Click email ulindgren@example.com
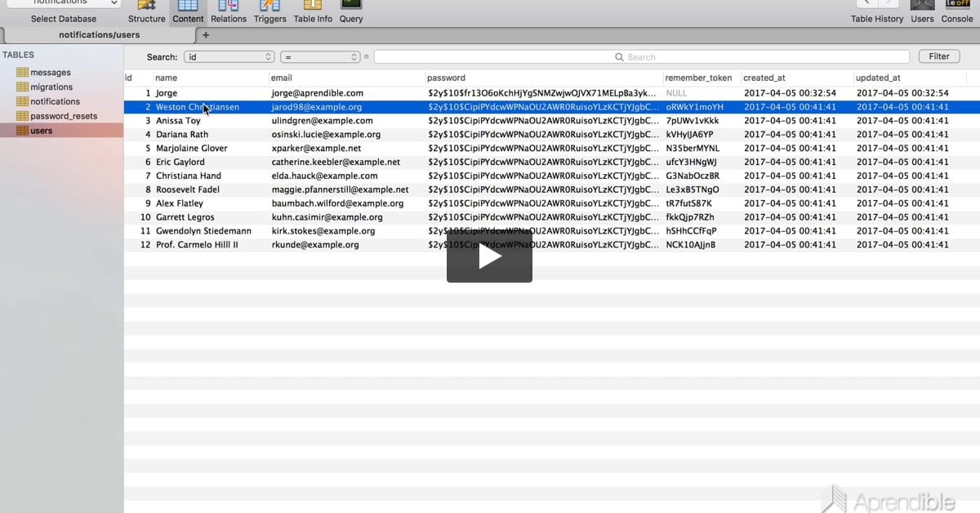Viewport: 980px width, 513px height. 323,121
